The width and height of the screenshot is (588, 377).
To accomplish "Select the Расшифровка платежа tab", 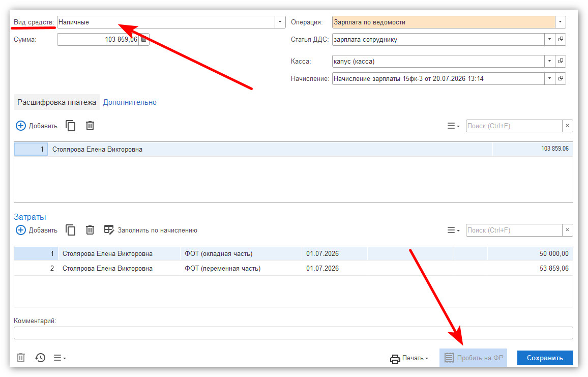I will (56, 102).
